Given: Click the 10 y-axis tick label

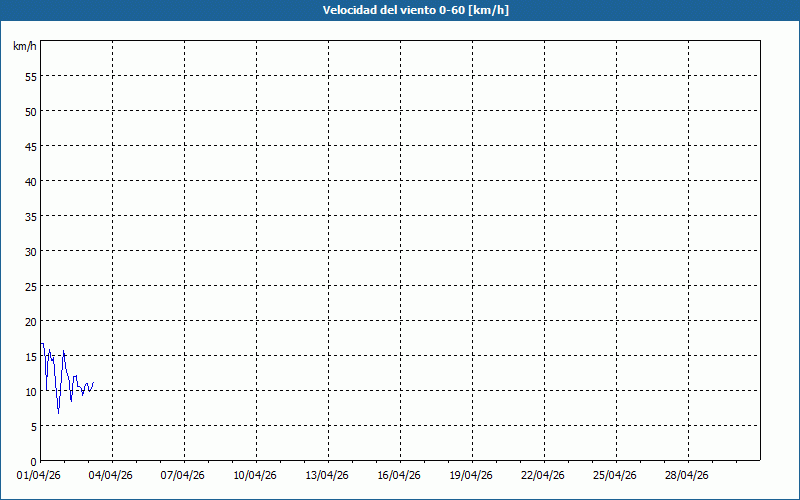Looking at the screenshot, I should click(30, 391).
